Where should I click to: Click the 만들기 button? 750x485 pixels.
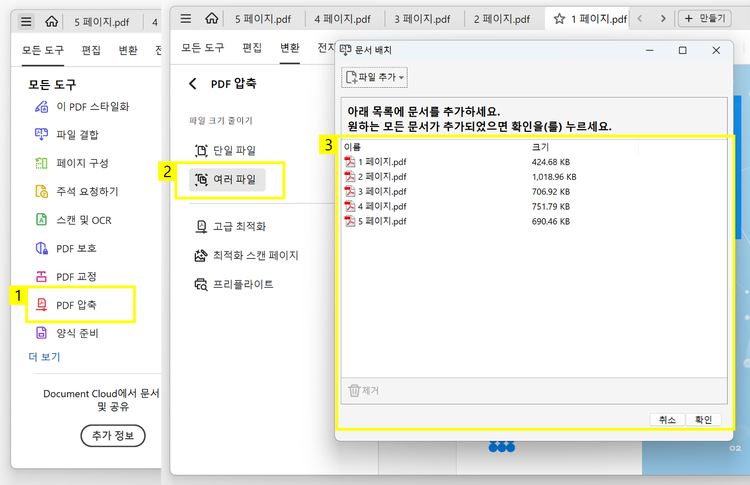click(x=705, y=19)
